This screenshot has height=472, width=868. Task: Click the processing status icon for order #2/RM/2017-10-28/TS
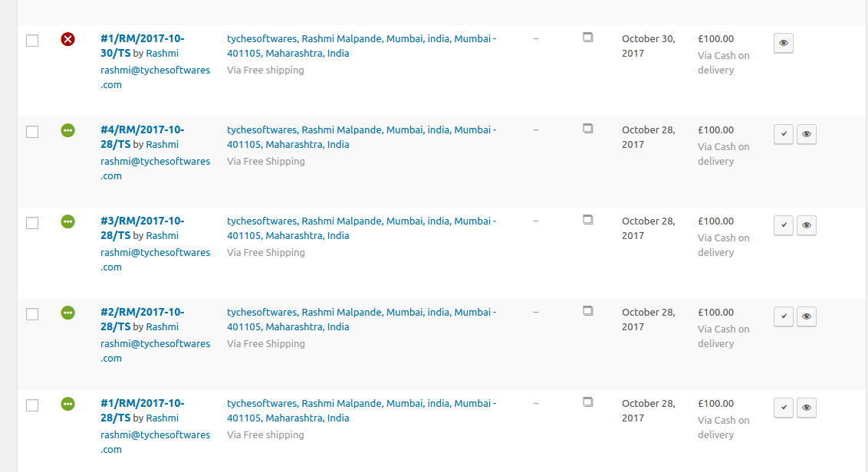(67, 313)
